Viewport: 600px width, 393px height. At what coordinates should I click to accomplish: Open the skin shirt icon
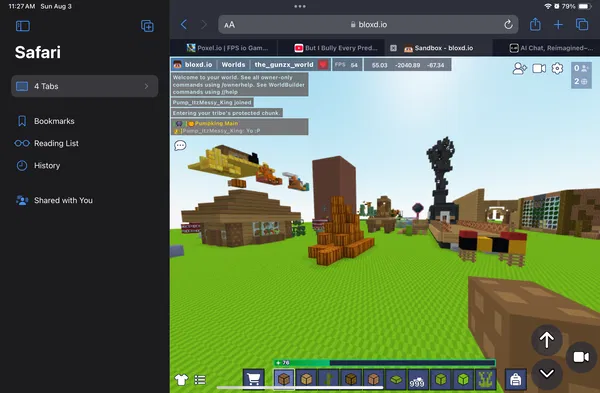[x=181, y=380]
